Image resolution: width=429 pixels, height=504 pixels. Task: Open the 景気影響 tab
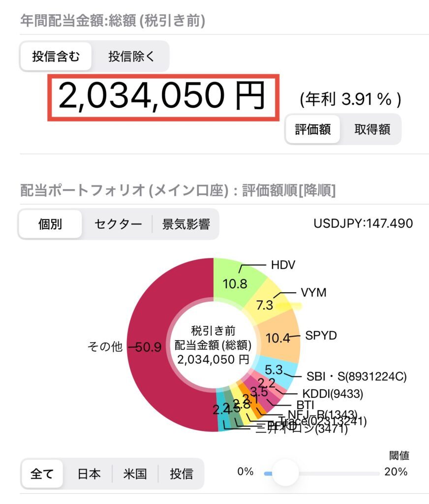tap(186, 224)
